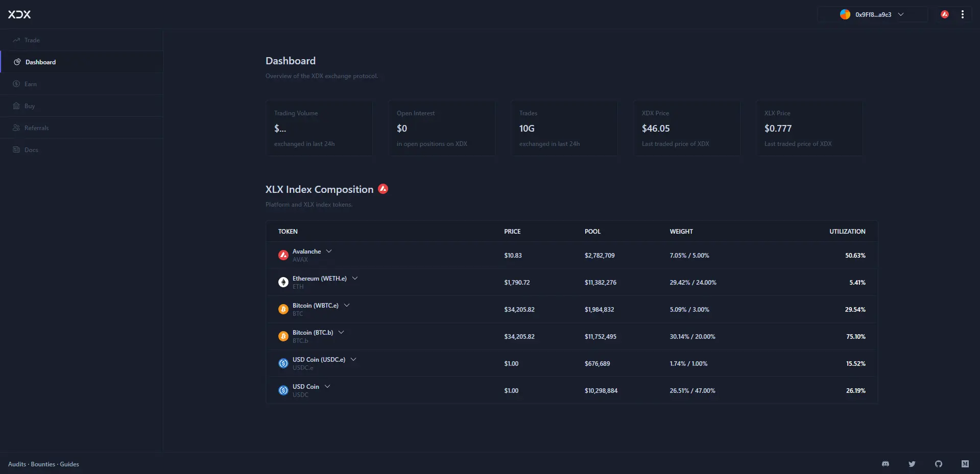Open the Trade page from sidebar
Image resolution: width=980 pixels, height=474 pixels.
click(82, 40)
